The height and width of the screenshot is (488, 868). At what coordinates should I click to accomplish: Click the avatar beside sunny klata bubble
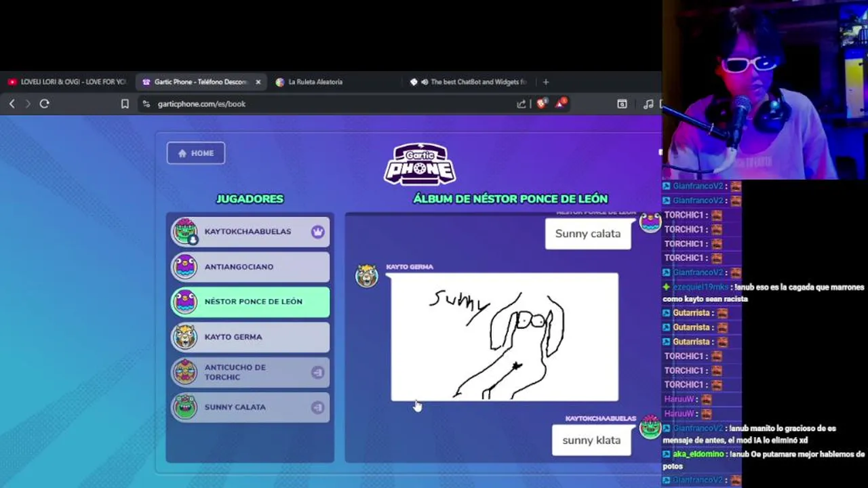[650, 426]
